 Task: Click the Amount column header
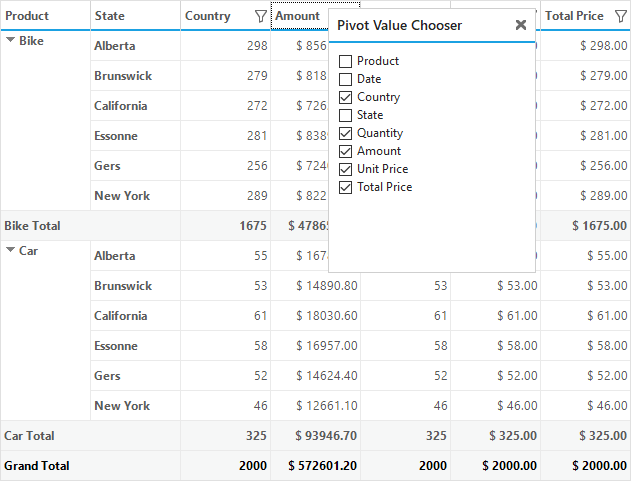point(300,16)
